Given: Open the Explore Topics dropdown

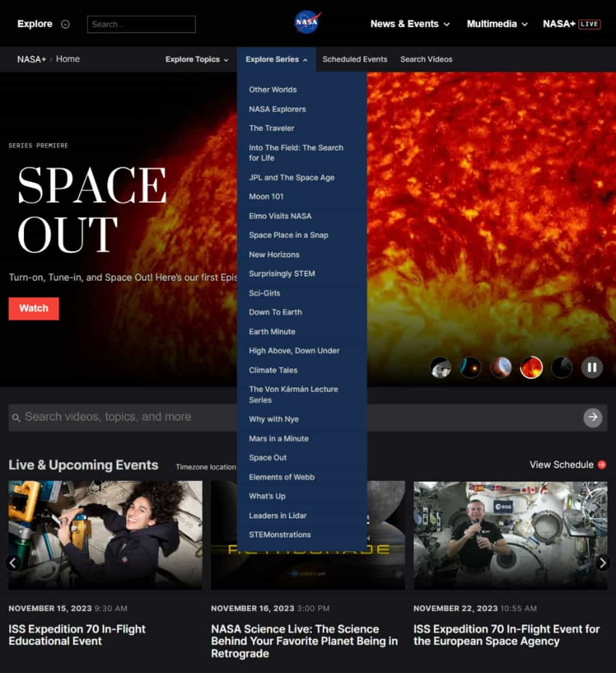Looking at the screenshot, I should (x=197, y=60).
